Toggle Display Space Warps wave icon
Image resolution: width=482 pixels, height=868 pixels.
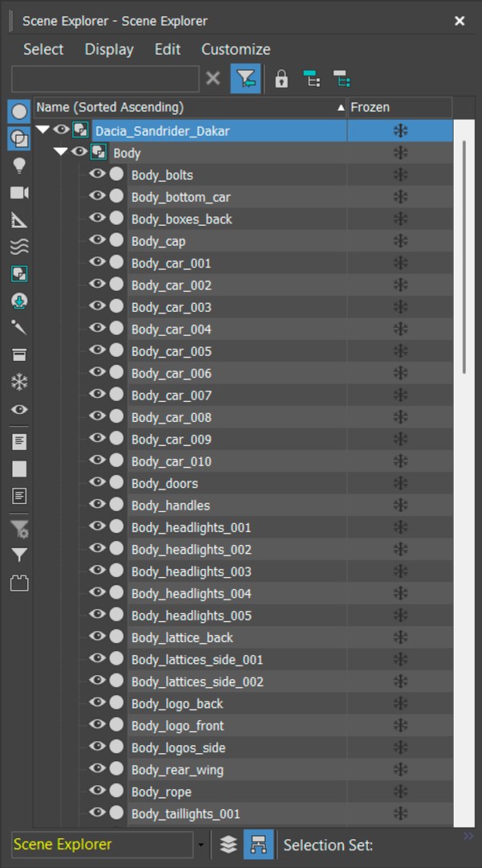pyautogui.click(x=19, y=247)
